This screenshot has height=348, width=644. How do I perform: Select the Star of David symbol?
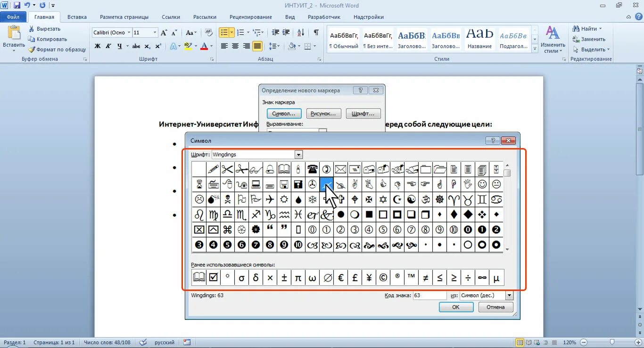coord(383,199)
